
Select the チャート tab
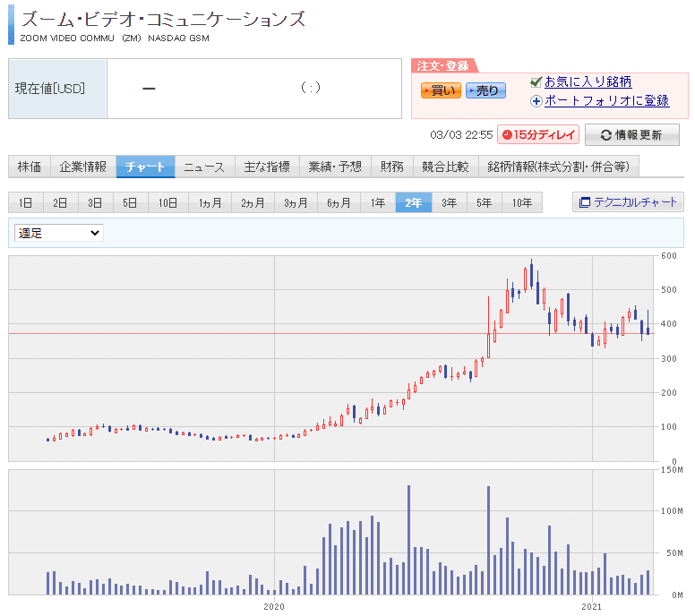pos(145,167)
